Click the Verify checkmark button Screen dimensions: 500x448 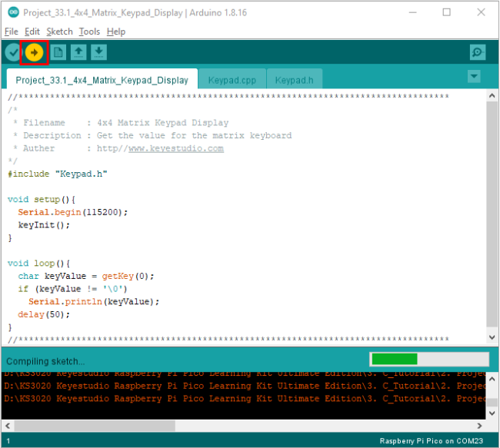pyautogui.click(x=13, y=52)
